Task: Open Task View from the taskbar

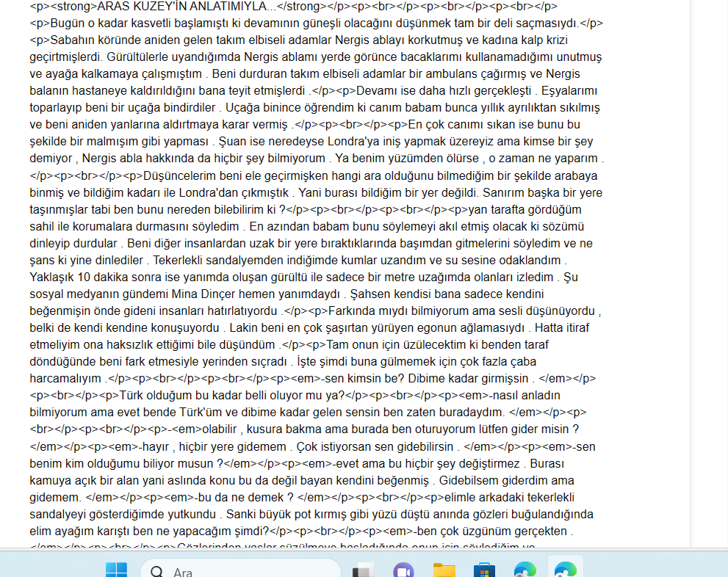Action: coord(363,570)
